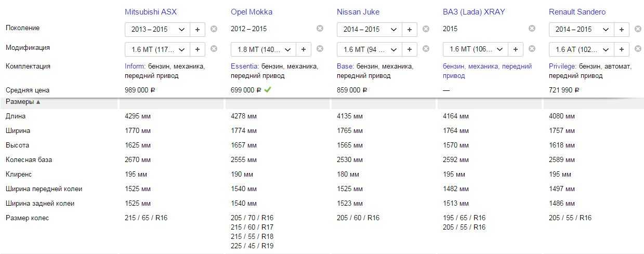This screenshot has width=644, height=254.
Task: Click plus button beside Renault Sandero modification
Action: tap(622, 49)
